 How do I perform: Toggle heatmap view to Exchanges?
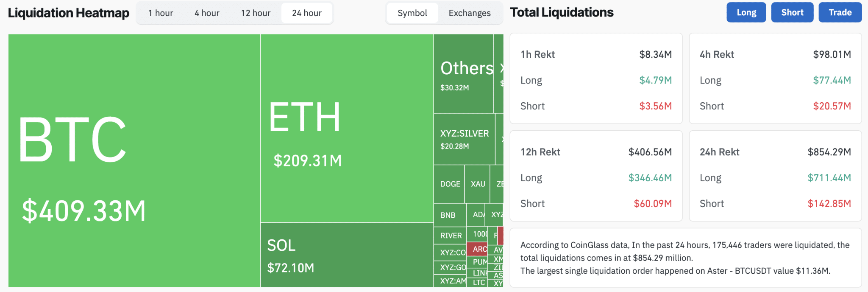469,13
